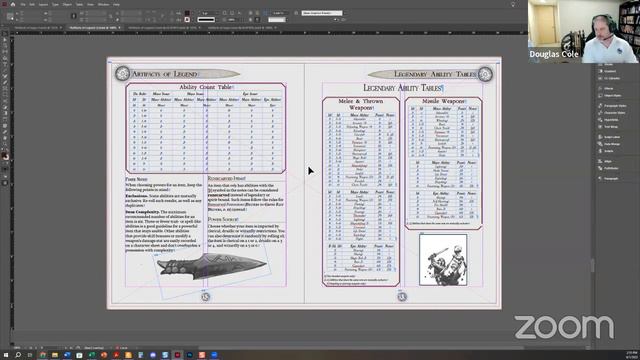This screenshot has height=360, width=640.
Task: Click the fill color swatch in control bar
Action: [x=187, y=13]
